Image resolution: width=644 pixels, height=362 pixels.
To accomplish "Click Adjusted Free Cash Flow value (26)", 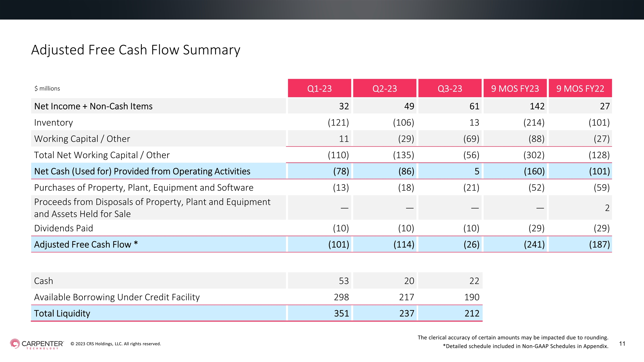I will (471, 245).
